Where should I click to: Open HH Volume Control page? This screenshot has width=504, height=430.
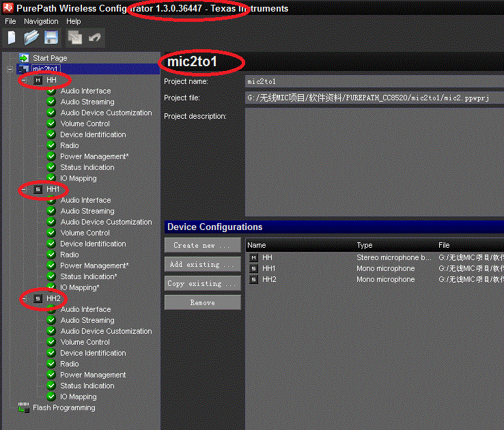[x=85, y=124]
